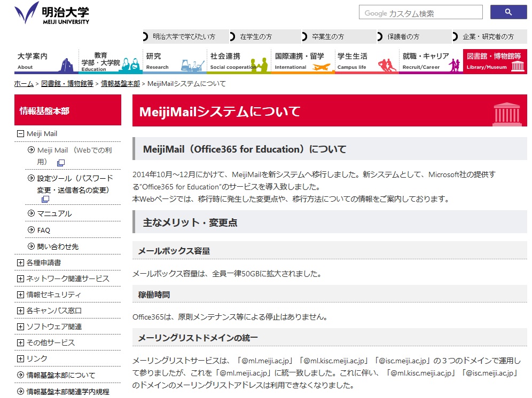532x398 pixels.
Task: Go to 情報基盤本部 breadcrumb link
Action: (x=120, y=84)
